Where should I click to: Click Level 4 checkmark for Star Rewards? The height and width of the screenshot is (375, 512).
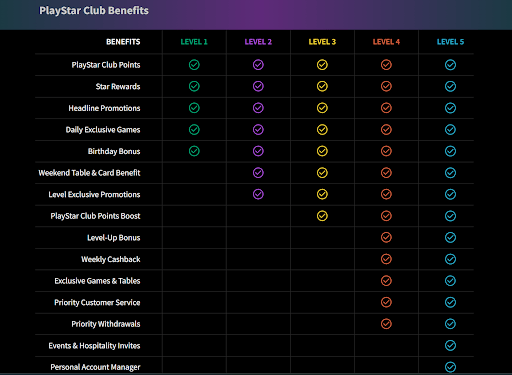[x=386, y=86]
